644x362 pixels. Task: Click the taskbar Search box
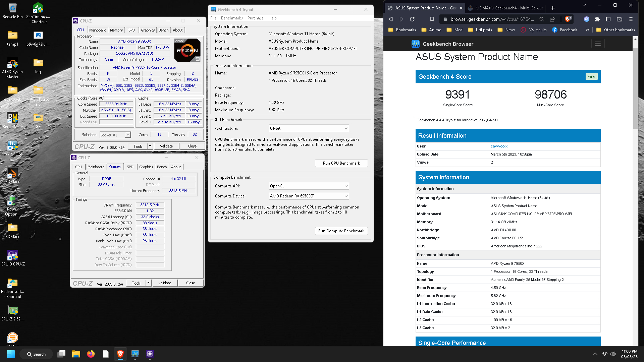coord(36,354)
